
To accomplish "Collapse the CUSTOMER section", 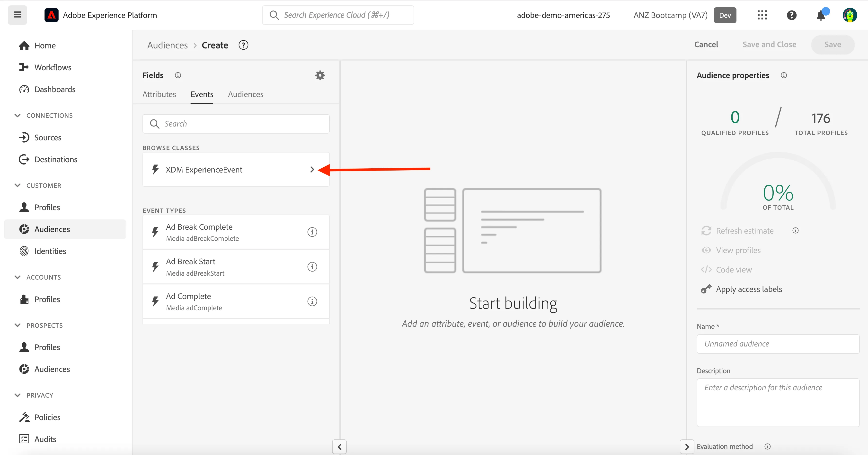I will 18,185.
